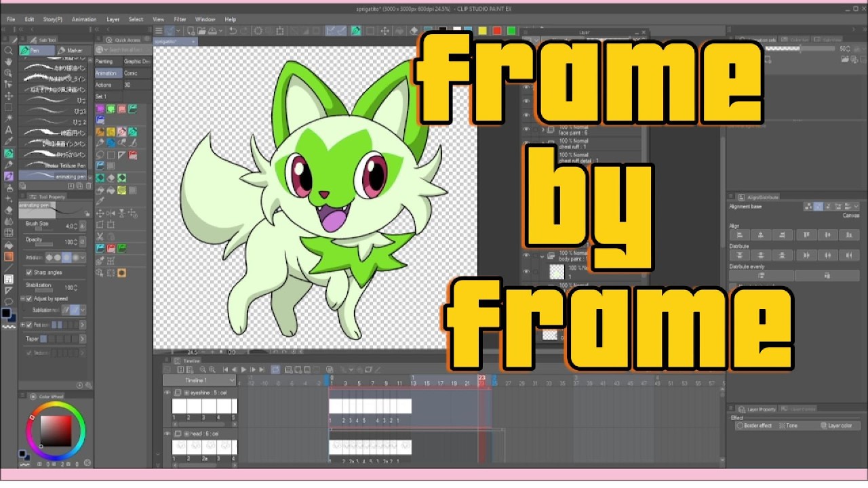Open Animation menu
Image resolution: width=868 pixels, height=488 pixels.
(x=84, y=19)
